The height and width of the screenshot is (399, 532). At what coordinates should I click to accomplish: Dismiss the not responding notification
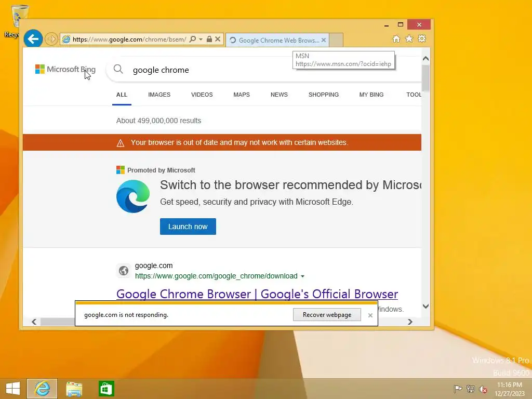tap(370, 315)
